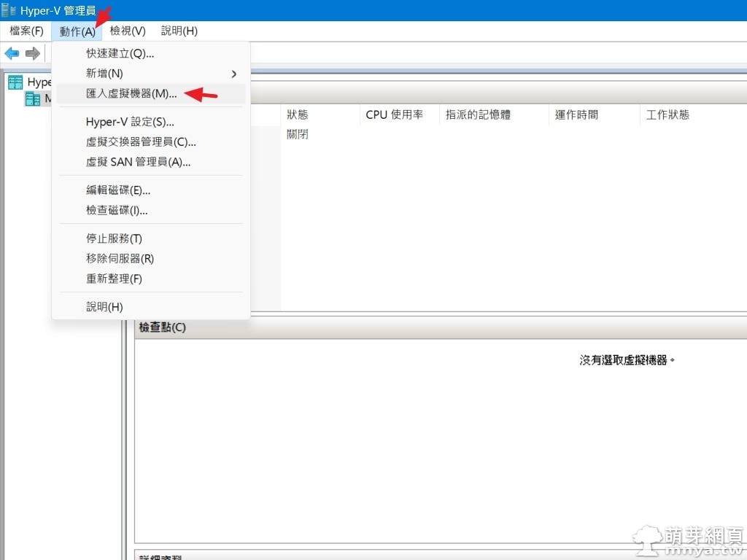
Task: Sort by CPU 使用率 column header
Action: 394,114
